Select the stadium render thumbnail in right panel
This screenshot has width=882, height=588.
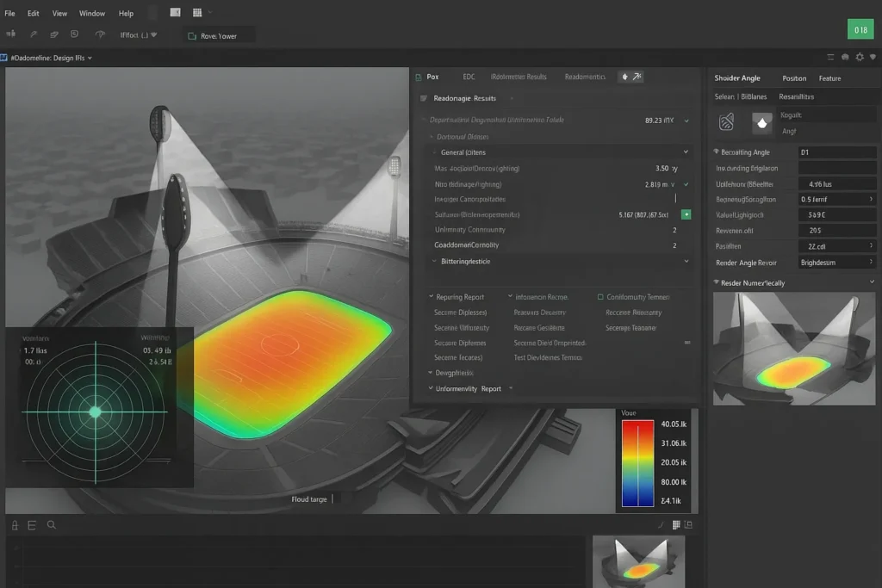[x=793, y=349]
